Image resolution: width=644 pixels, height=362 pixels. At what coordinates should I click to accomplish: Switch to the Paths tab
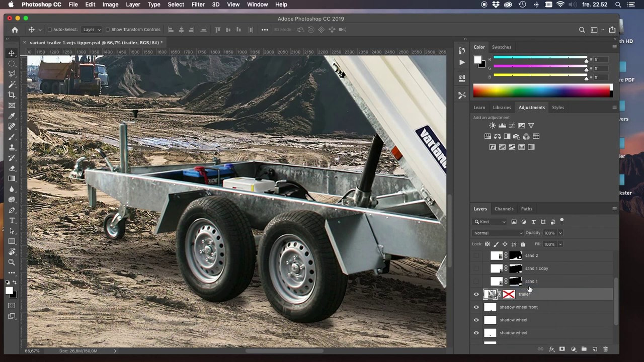tap(526, 209)
